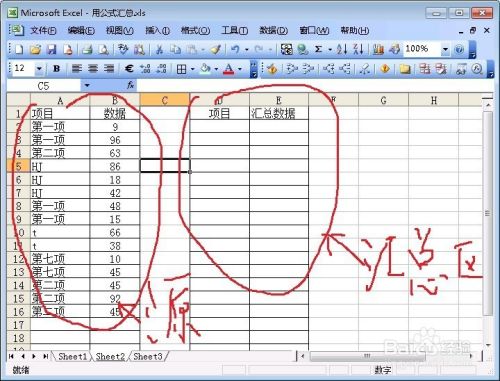Sort ascending with the A-Z icon
Image resolution: width=500 pixels, height=381 pixels.
click(x=342, y=50)
